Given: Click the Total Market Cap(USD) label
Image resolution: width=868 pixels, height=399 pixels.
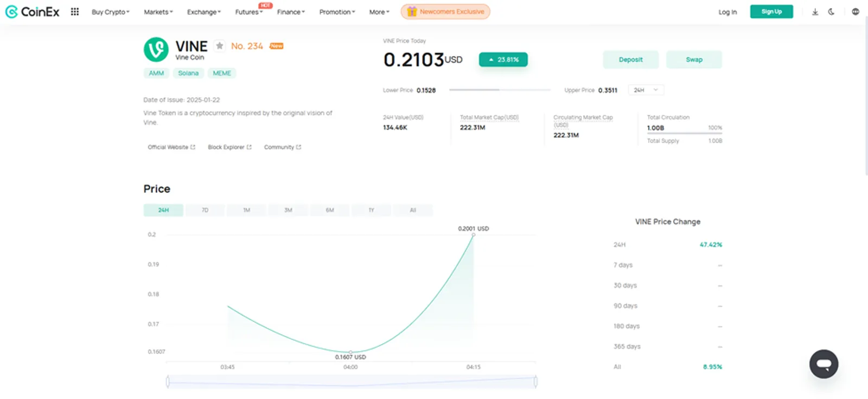Looking at the screenshot, I should pyautogui.click(x=489, y=117).
